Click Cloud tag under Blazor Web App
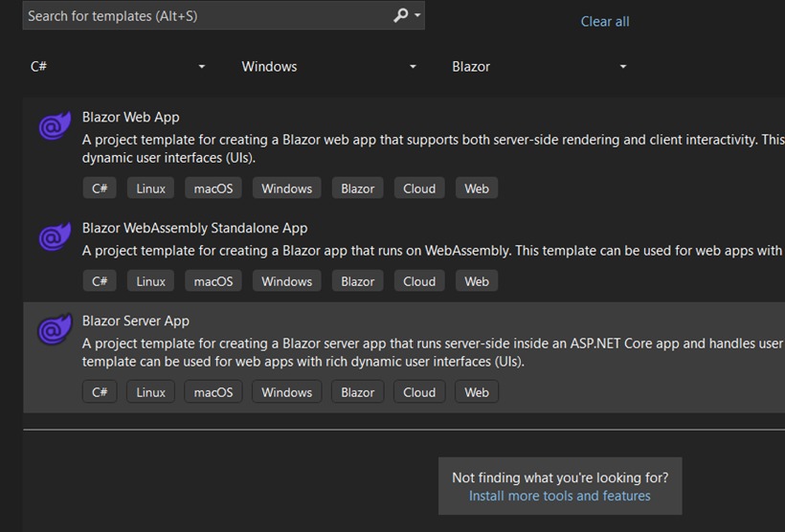Image resolution: width=785 pixels, height=532 pixels. coord(419,188)
